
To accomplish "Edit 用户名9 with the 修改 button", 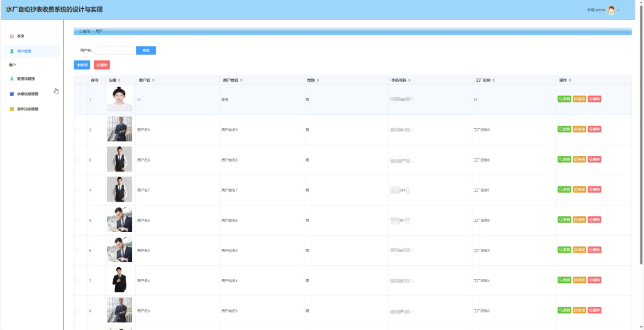I will click(x=579, y=129).
